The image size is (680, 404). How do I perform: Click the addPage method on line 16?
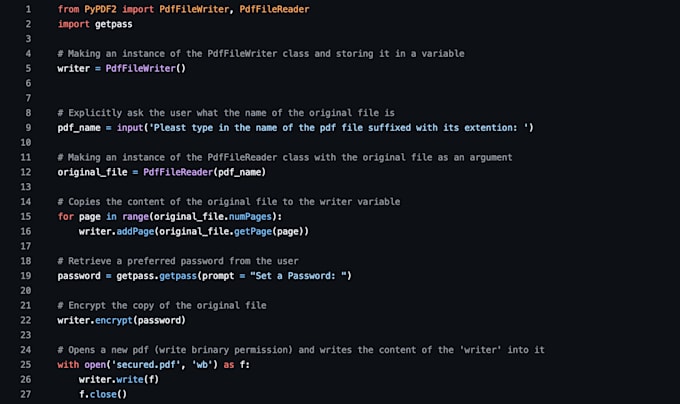click(135, 231)
